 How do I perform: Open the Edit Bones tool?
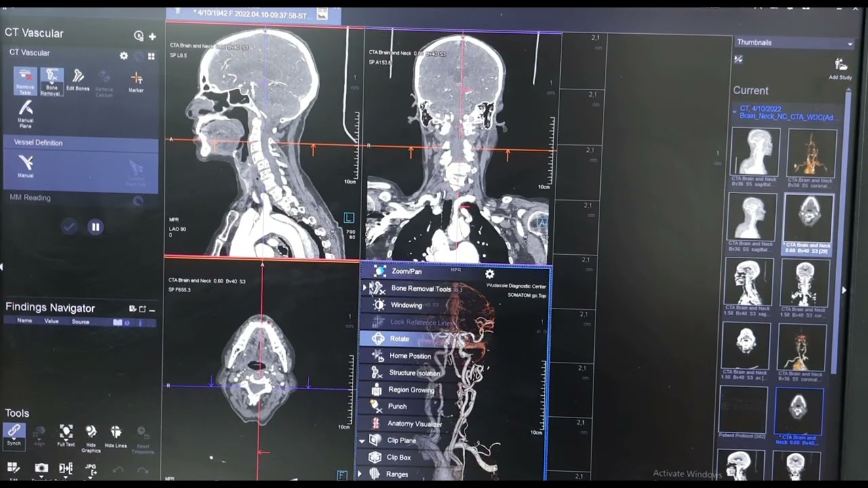[x=78, y=80]
